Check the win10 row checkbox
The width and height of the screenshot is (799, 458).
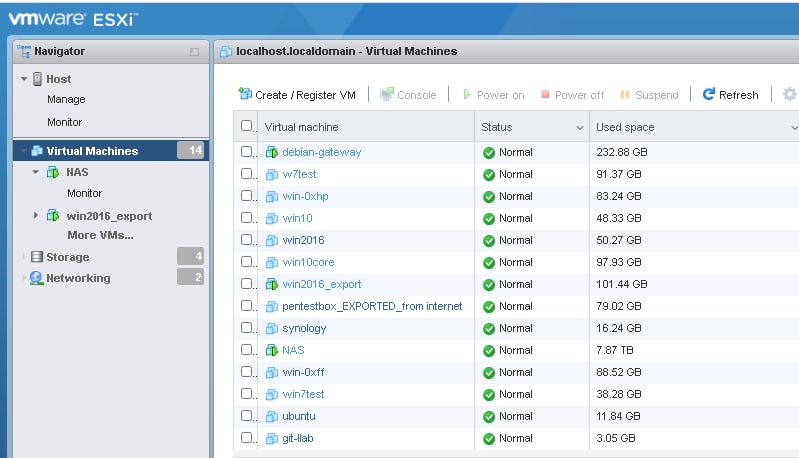coord(247,218)
